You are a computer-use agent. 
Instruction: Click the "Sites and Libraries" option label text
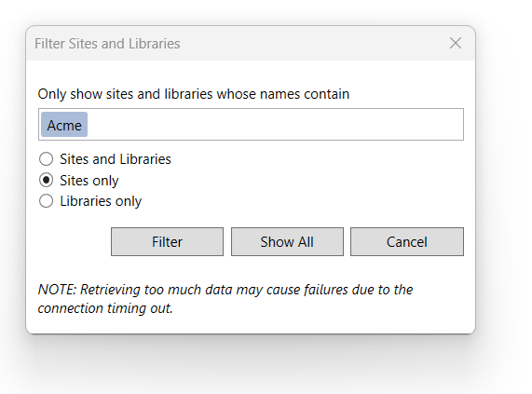[116, 159]
